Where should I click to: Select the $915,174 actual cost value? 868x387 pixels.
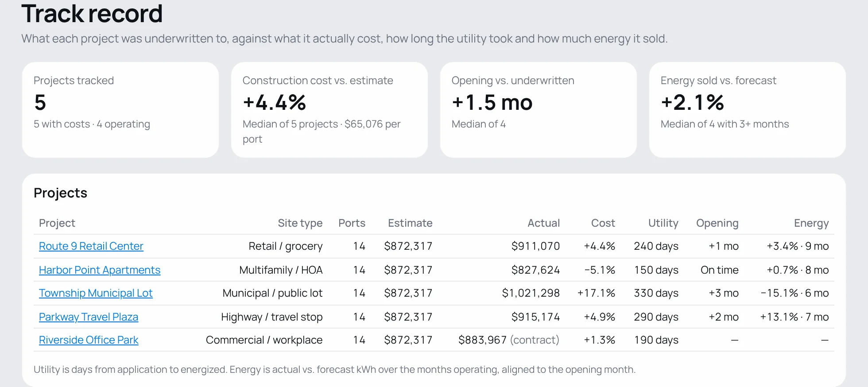(535, 317)
